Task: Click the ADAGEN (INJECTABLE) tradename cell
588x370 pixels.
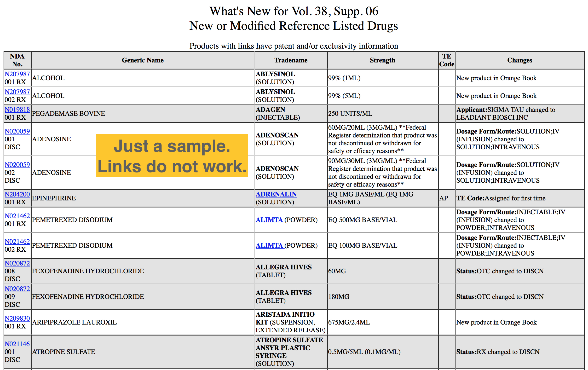Action: click(x=291, y=113)
